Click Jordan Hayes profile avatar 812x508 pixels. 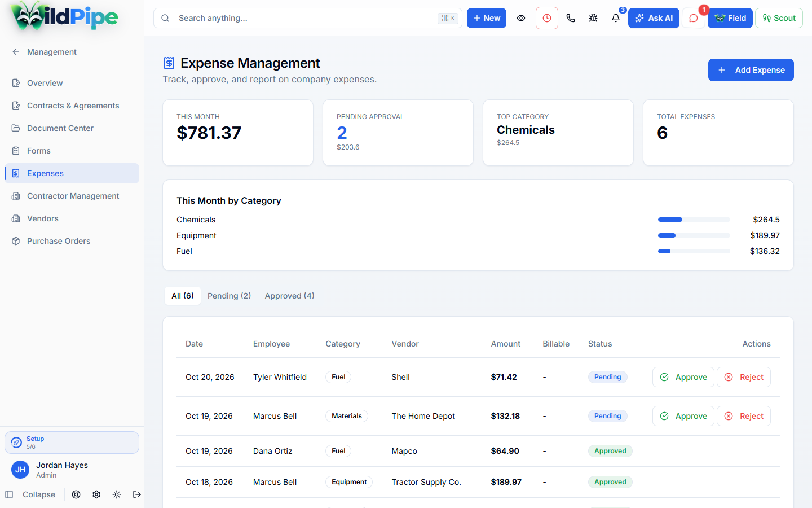coord(20,470)
